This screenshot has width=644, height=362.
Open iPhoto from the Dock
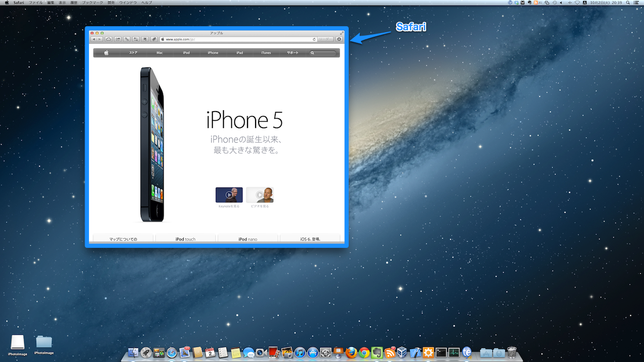287,352
